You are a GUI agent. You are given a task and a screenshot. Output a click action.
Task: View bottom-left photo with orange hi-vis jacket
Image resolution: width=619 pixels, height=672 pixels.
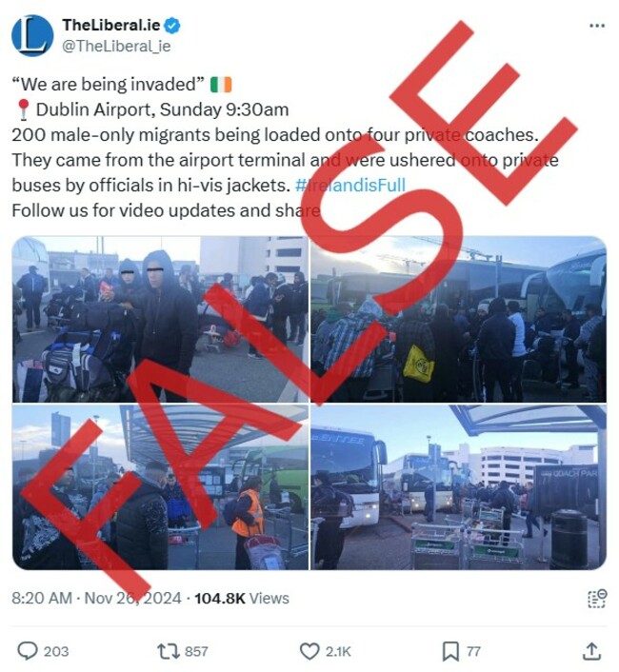tap(160, 487)
